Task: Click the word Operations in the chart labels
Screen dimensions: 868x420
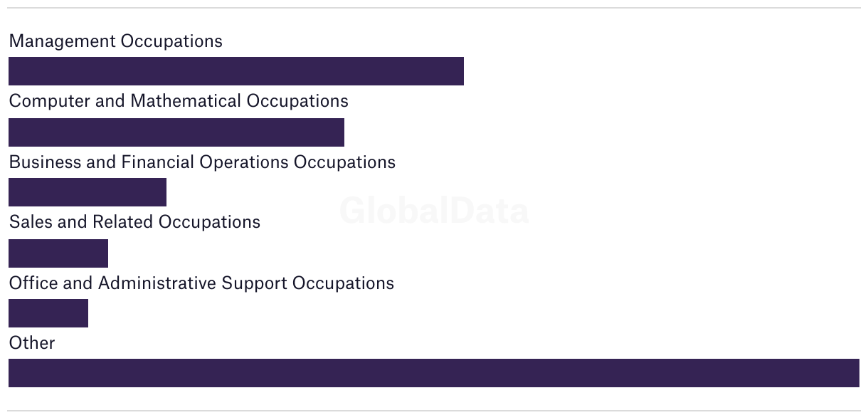Action: 244,162
